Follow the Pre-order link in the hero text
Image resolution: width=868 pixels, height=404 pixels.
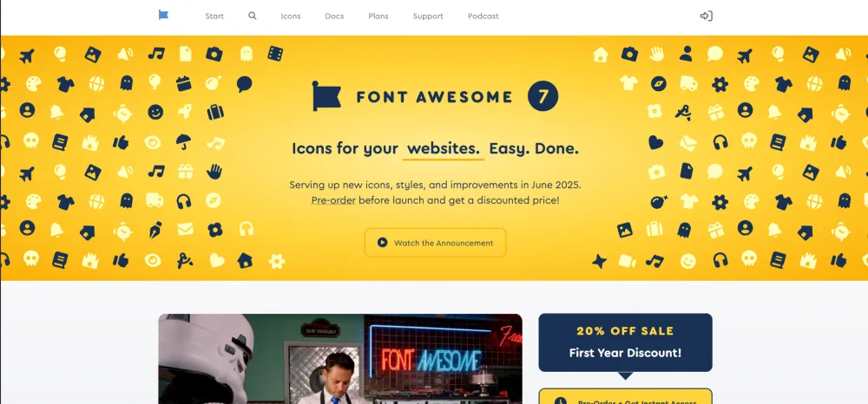point(333,200)
